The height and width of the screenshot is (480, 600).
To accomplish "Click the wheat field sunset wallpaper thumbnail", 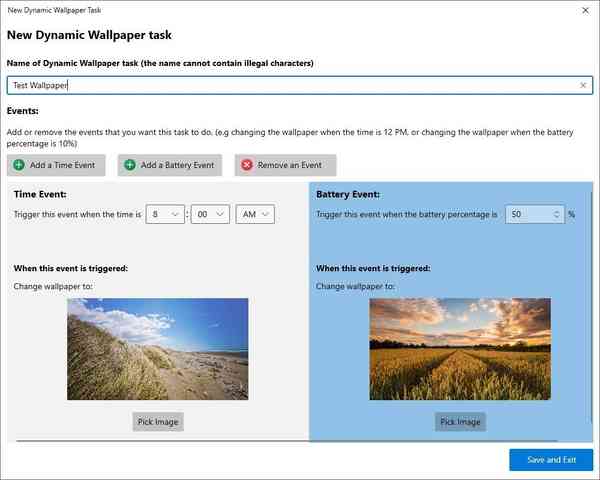I will 460,349.
